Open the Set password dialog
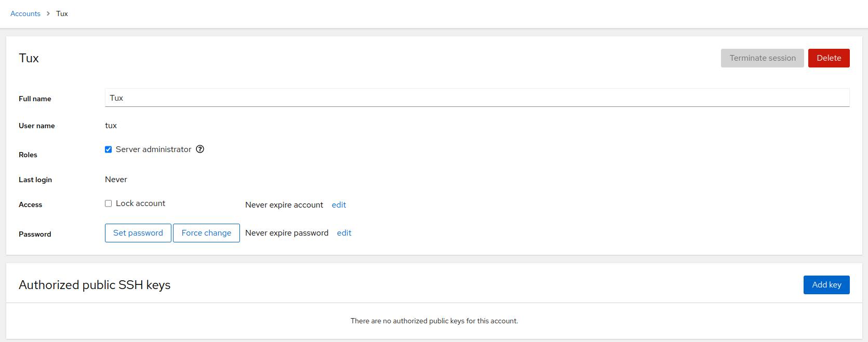The image size is (868, 342). (138, 233)
